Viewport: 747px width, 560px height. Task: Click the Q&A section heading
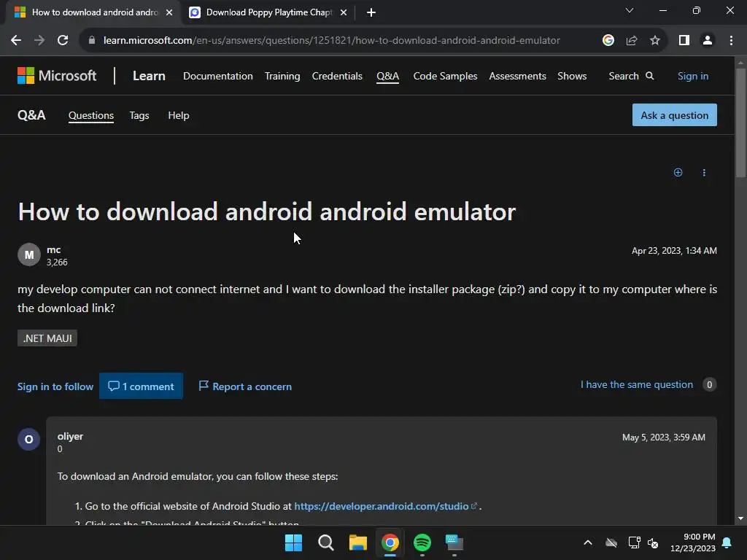click(x=31, y=115)
